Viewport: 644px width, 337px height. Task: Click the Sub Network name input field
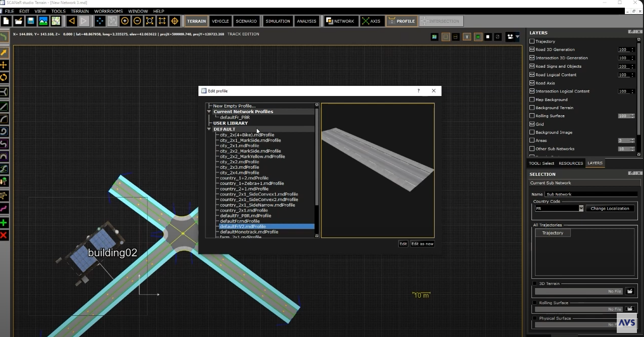click(x=591, y=194)
